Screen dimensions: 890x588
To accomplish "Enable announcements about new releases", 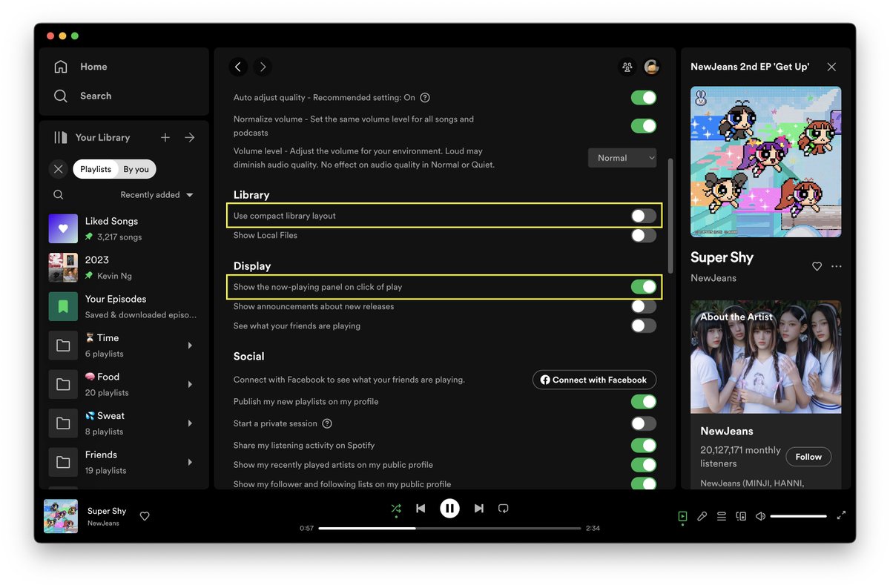I will 644,306.
